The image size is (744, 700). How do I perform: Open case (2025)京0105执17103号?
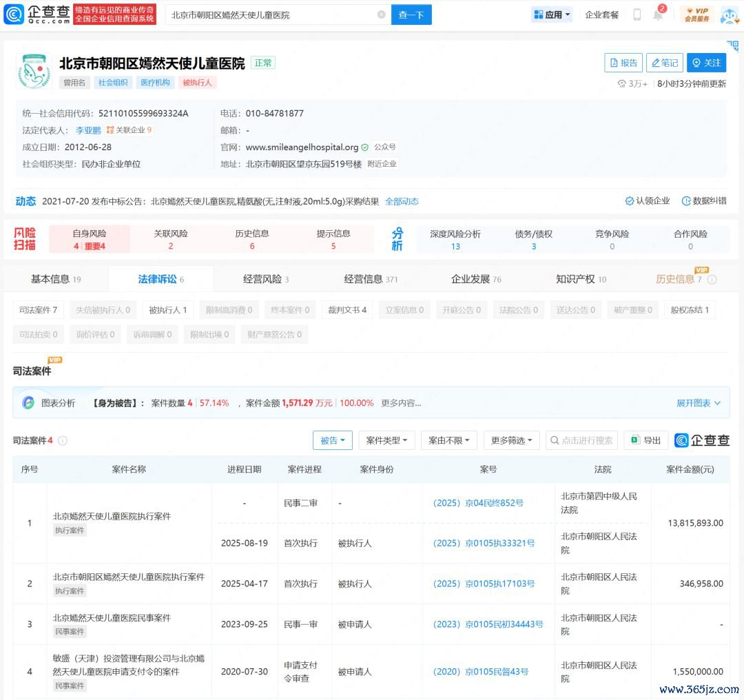(x=484, y=584)
